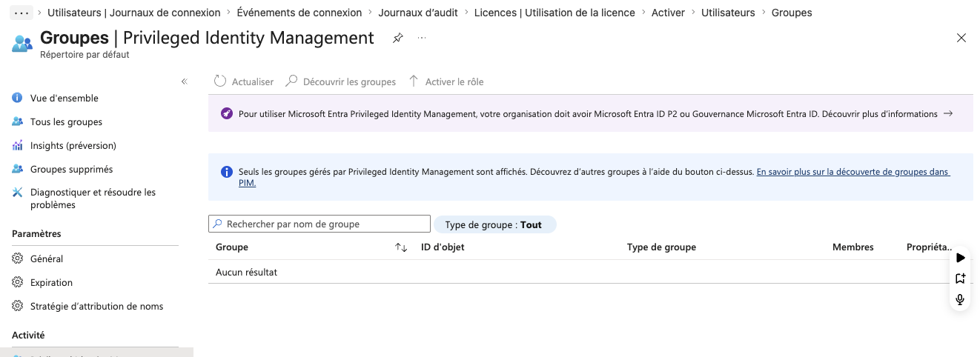The width and height of the screenshot is (980, 357).
Task: Open breadcrumb 'Utilisateurs | Journaux de connexion'
Action: coord(134,13)
